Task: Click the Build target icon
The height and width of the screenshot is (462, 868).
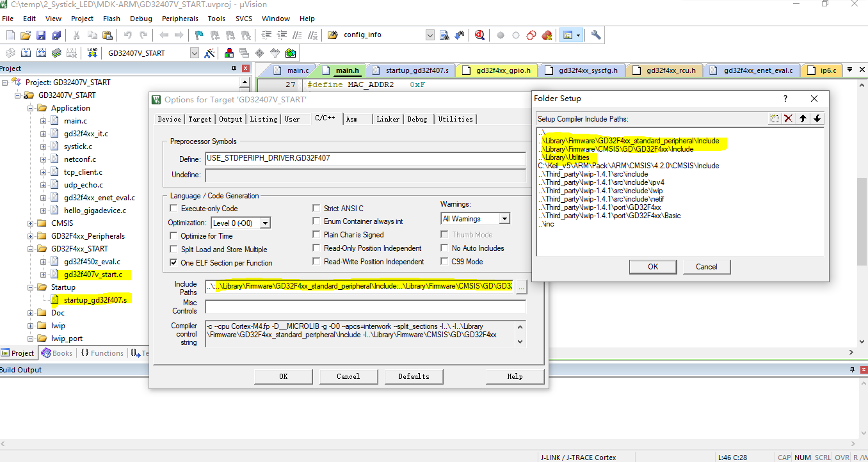Action: pyautogui.click(x=26, y=53)
